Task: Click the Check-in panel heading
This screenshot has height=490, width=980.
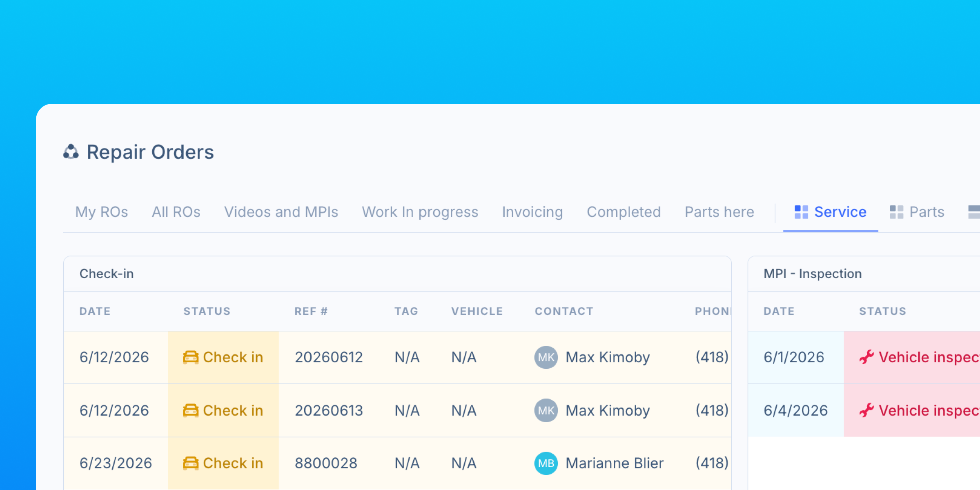Action: coord(106,274)
